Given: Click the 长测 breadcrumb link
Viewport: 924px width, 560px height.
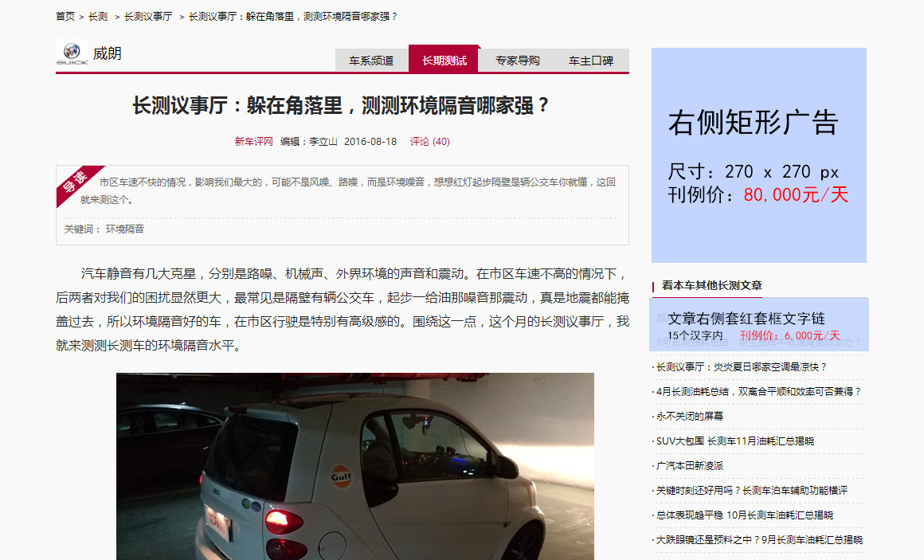Looking at the screenshot, I should [98, 17].
